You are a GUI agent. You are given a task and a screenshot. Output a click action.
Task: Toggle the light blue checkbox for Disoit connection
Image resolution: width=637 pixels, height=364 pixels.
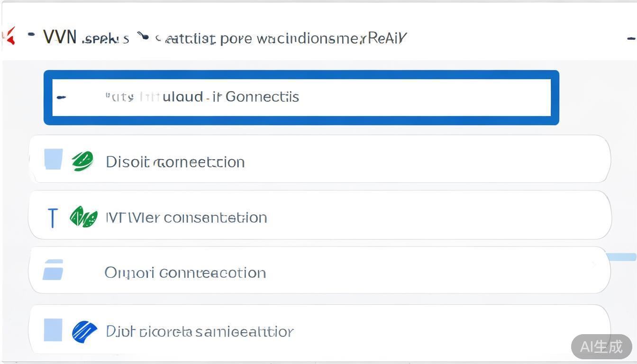53,159
